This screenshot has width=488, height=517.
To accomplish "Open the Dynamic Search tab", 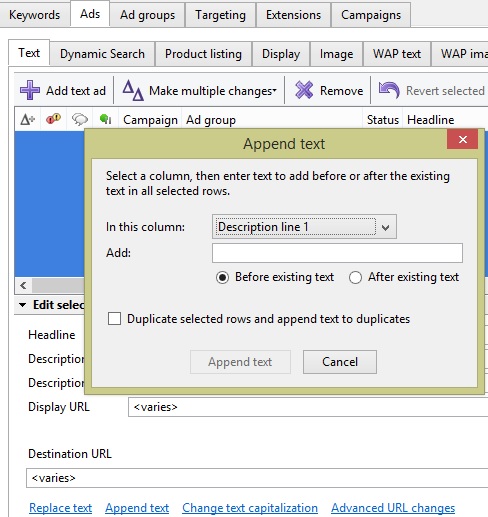I will (x=102, y=54).
